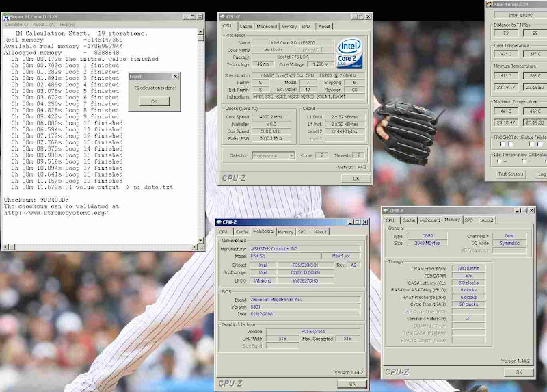
Task: Click the Channels # value Dual
Action: coord(509,236)
